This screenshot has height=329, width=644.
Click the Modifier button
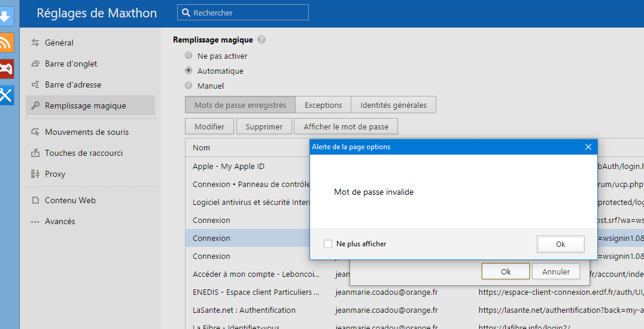tap(209, 126)
